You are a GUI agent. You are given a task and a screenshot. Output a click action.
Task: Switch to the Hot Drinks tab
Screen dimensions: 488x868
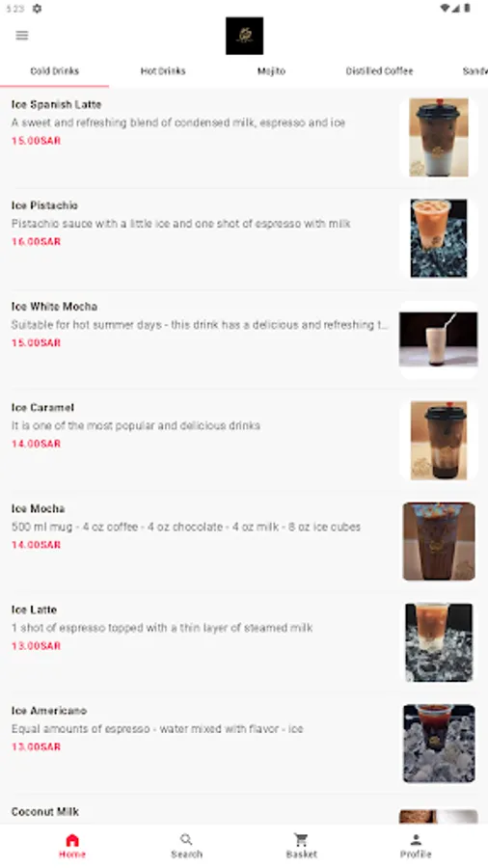click(163, 70)
